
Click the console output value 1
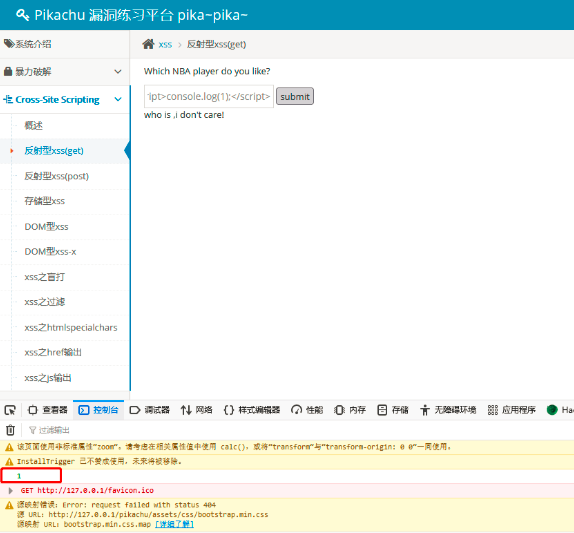click(19, 476)
